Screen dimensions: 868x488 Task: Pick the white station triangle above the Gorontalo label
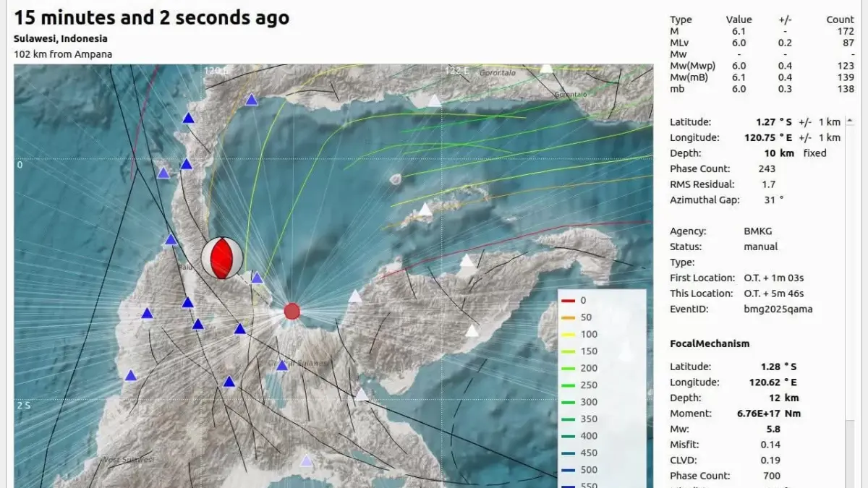547,68
